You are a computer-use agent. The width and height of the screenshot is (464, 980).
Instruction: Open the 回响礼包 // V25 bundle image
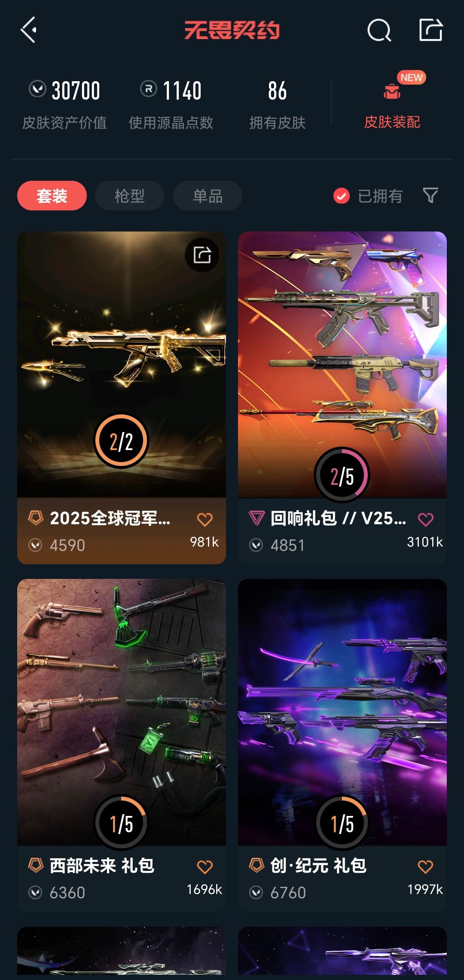pyautogui.click(x=342, y=365)
